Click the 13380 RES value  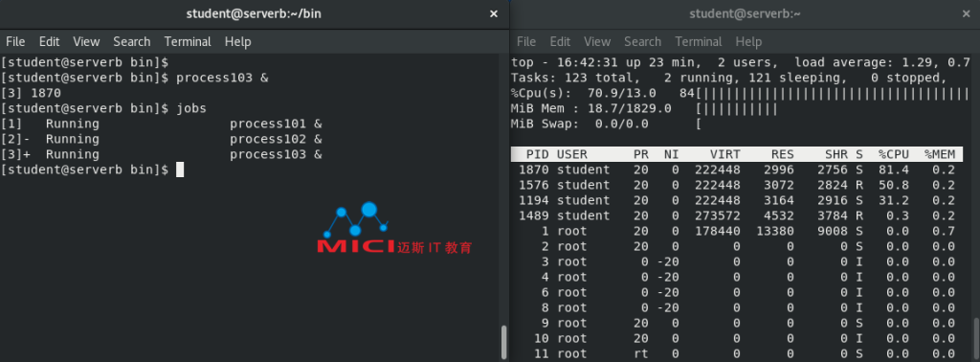(x=775, y=231)
